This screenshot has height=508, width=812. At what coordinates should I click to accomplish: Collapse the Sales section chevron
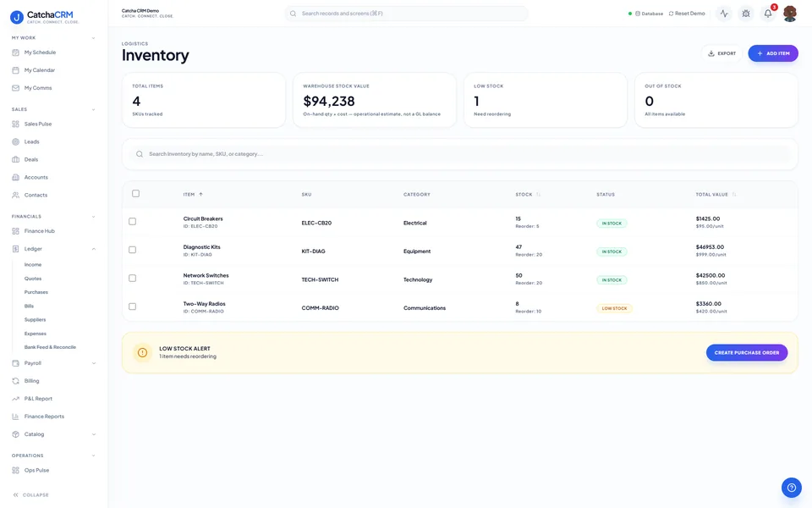[x=93, y=109]
